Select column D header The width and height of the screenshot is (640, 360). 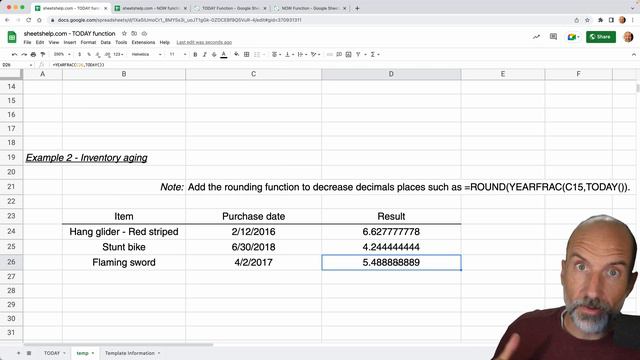pyautogui.click(x=391, y=74)
